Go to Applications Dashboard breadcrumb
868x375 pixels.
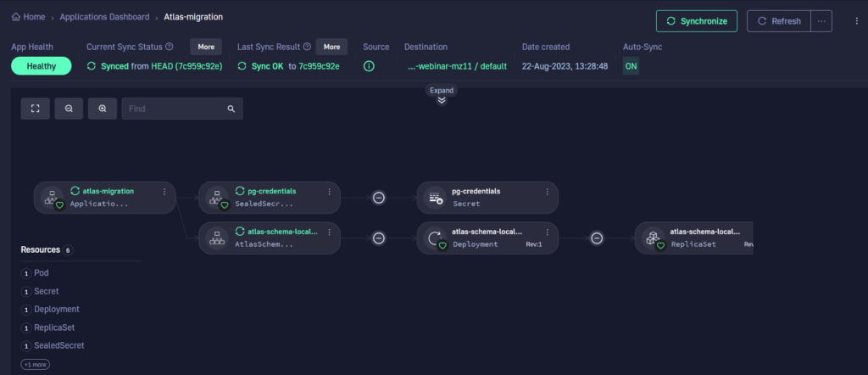[104, 17]
